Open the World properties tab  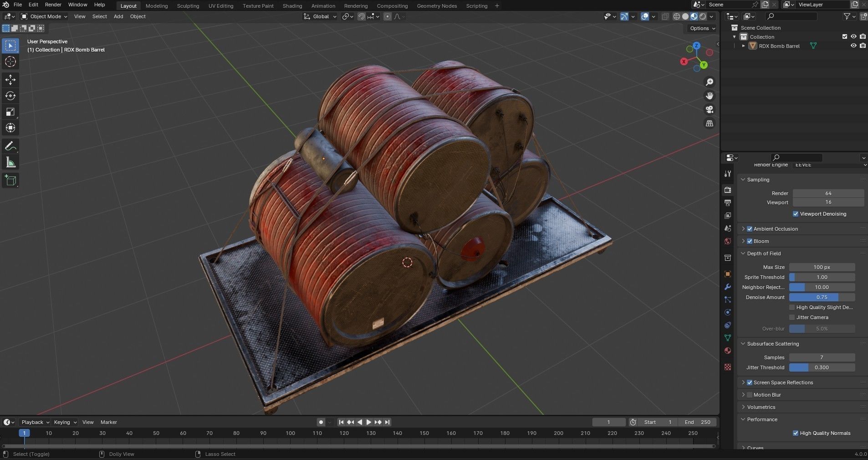(728, 241)
